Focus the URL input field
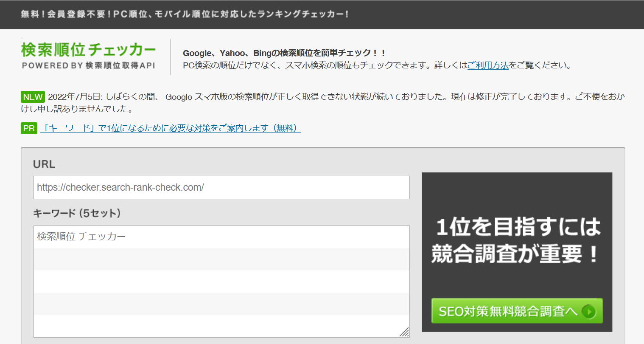The width and height of the screenshot is (644, 344). tap(221, 187)
